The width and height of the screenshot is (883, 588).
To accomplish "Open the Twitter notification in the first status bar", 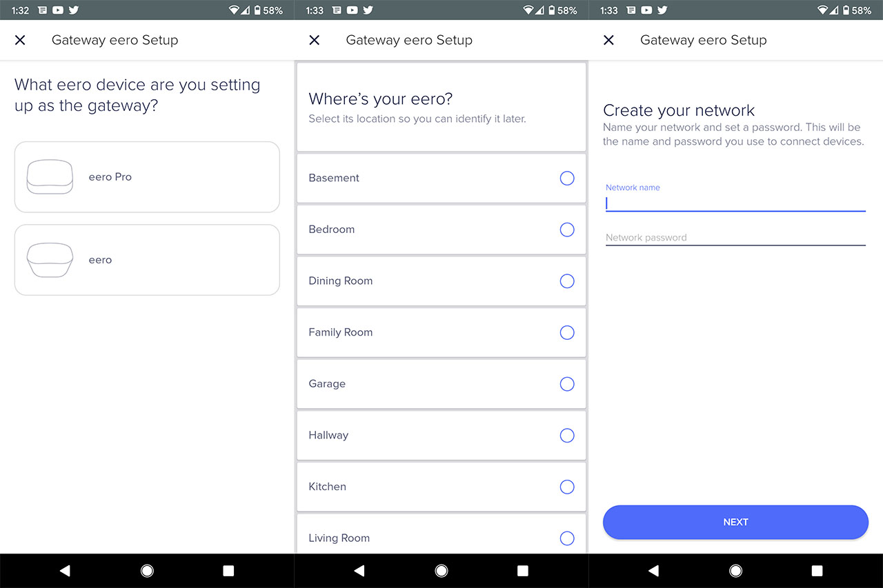I will (x=73, y=10).
